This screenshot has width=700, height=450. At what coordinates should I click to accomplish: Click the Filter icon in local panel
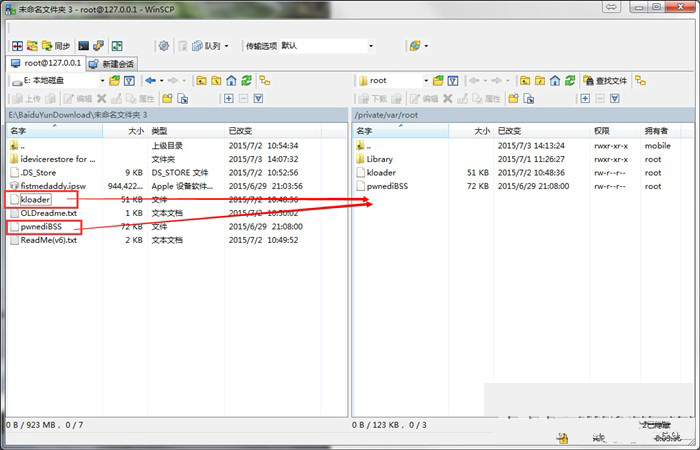[129, 81]
